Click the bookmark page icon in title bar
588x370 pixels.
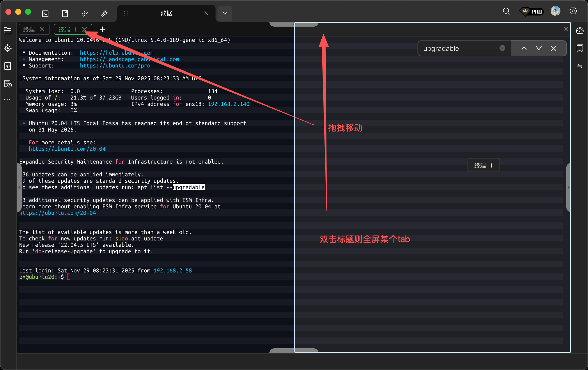pos(65,13)
